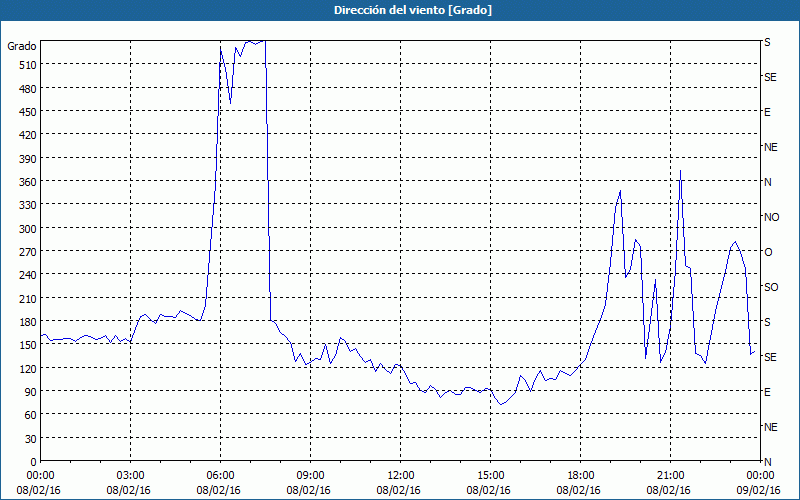Click the "N" compass label level with 0
The height and width of the screenshot is (500, 800).
coord(767,462)
